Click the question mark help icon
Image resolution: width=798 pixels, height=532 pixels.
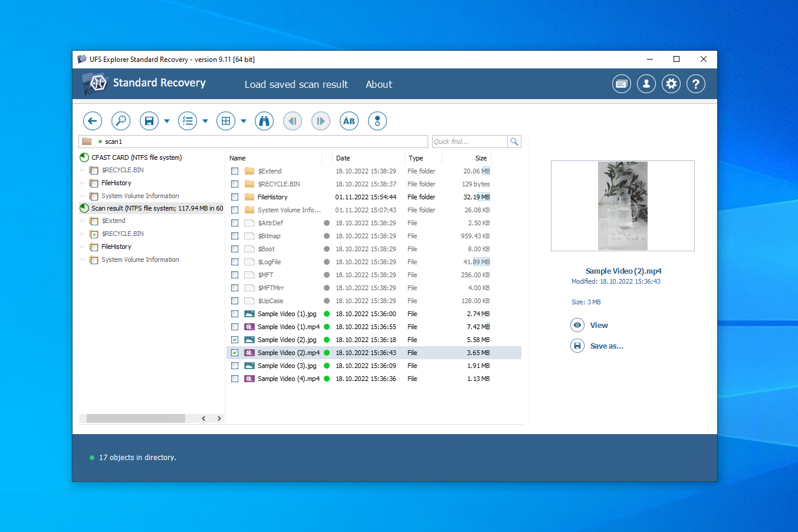(696, 84)
